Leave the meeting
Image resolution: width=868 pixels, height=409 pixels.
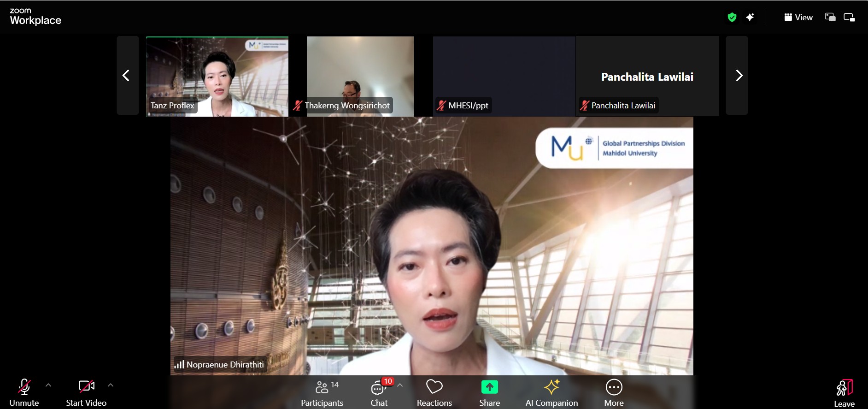[x=844, y=393]
